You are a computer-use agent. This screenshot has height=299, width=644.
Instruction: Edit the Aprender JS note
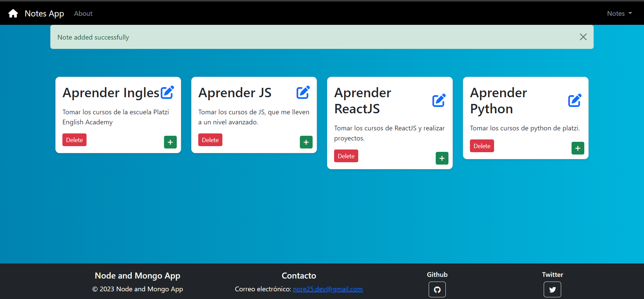[303, 93]
